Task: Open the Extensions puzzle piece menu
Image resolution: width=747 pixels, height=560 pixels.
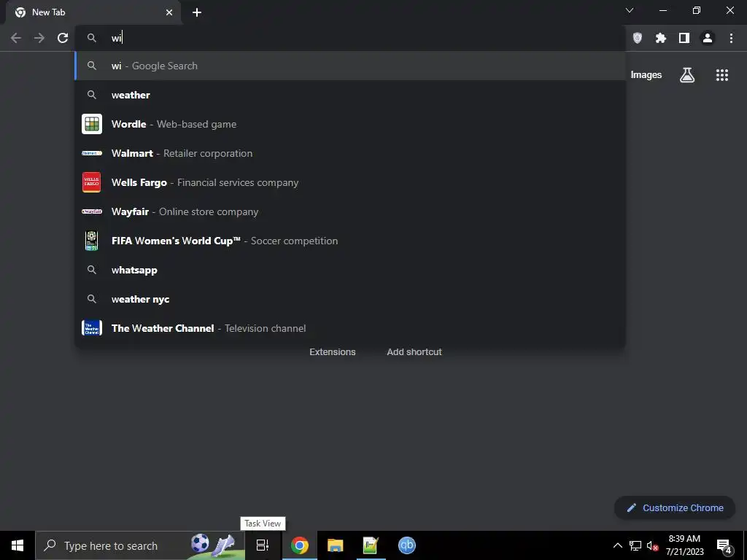Action: click(661, 38)
